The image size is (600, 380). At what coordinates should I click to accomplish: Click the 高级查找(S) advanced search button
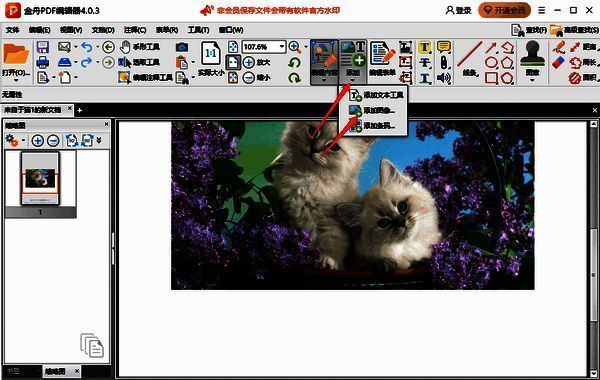coord(574,30)
